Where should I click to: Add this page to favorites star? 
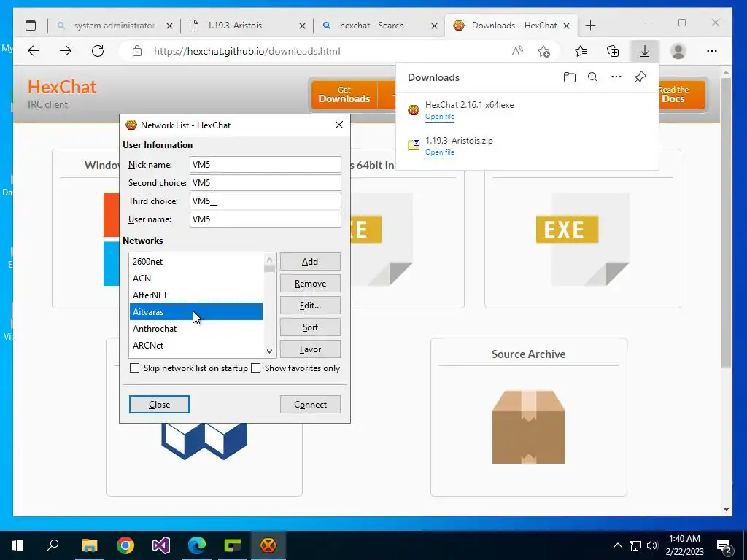pos(543,51)
